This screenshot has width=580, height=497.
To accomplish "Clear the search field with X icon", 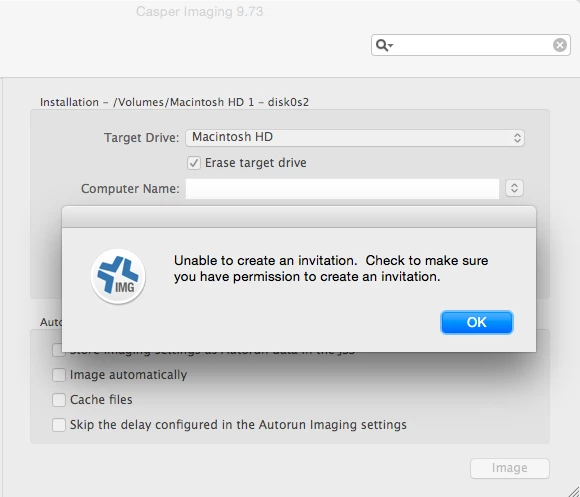I will click(x=560, y=45).
